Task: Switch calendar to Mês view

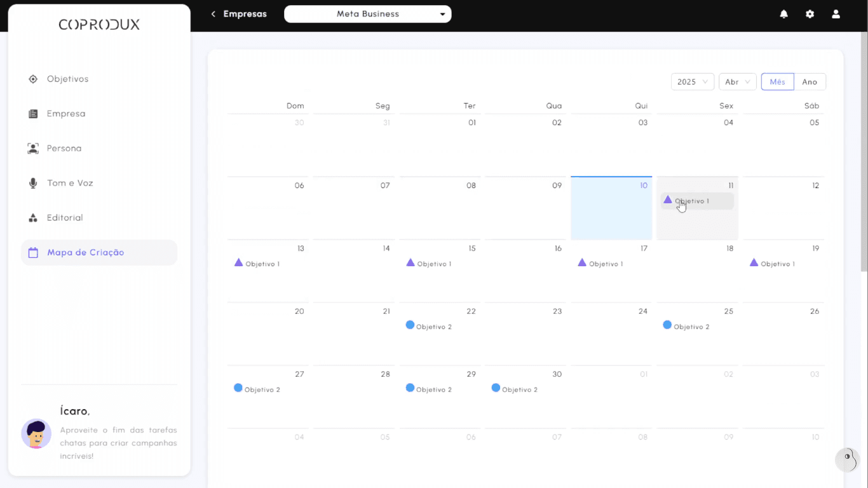Action: coord(778,82)
